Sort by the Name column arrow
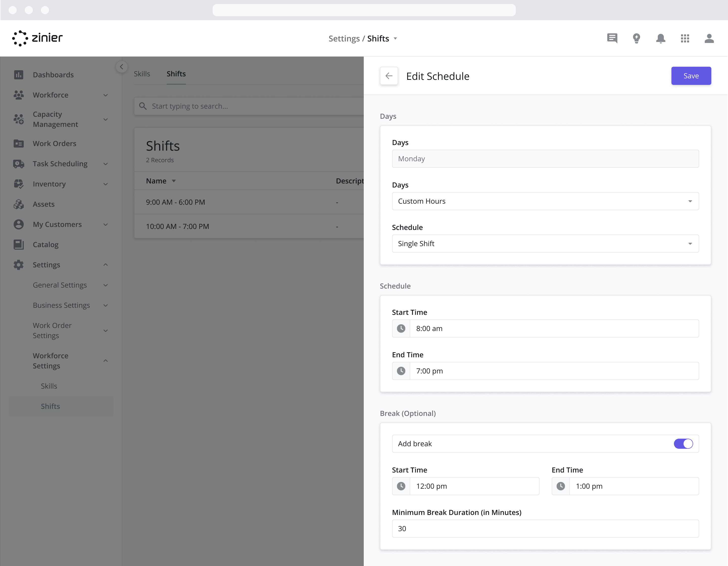 point(174,181)
